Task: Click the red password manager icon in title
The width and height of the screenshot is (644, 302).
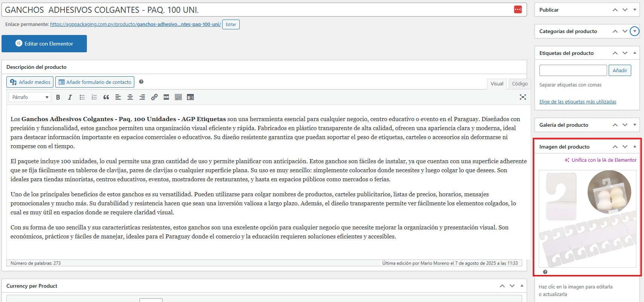Action: coord(518,9)
